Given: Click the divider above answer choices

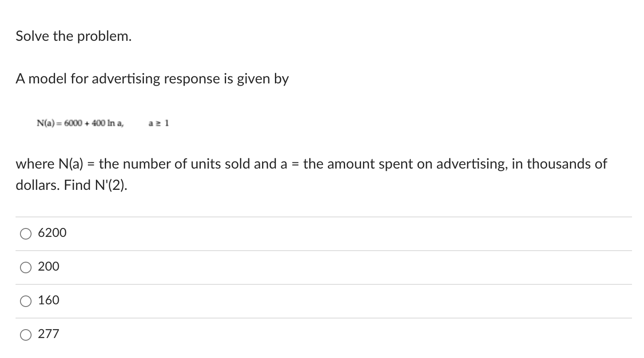Looking at the screenshot, I should click(322, 216).
